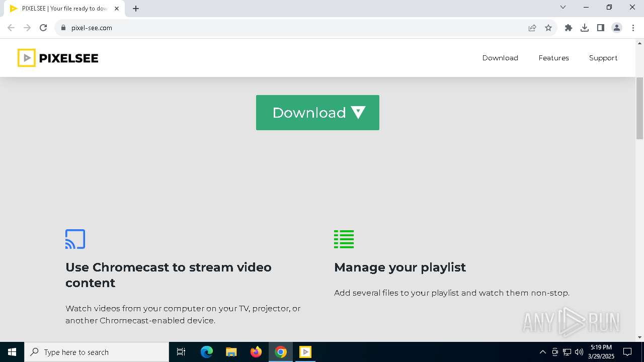Launch Firefox from taskbar
The width and height of the screenshot is (644, 362).
coord(256,352)
